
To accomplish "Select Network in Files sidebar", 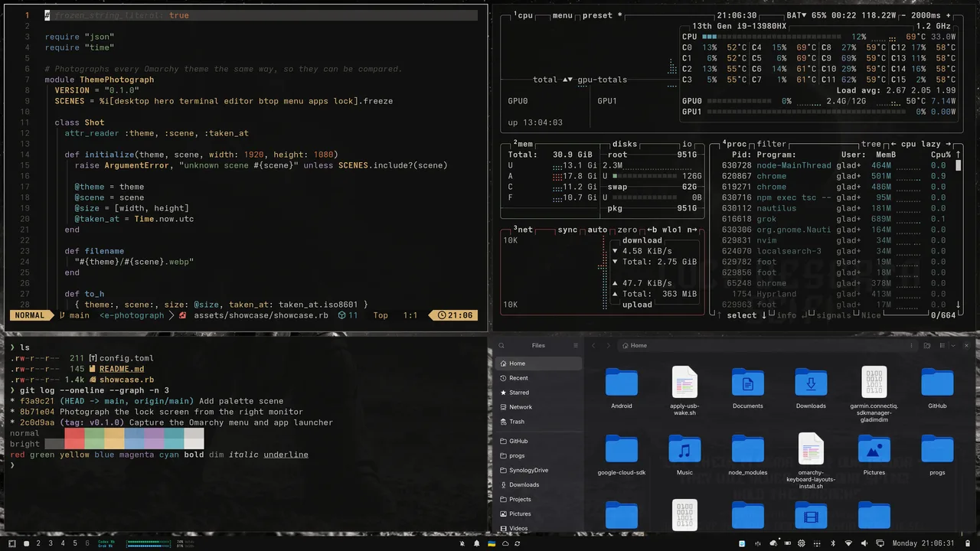I will (538, 407).
